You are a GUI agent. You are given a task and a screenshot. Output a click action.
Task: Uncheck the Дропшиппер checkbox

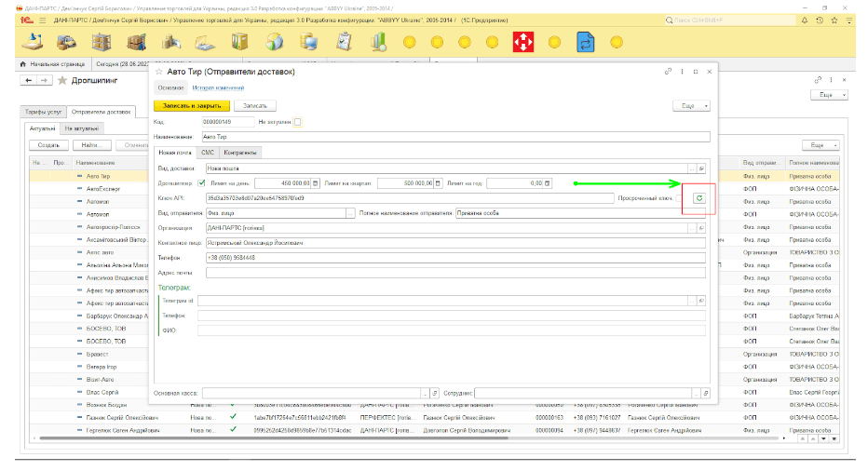[202, 183]
